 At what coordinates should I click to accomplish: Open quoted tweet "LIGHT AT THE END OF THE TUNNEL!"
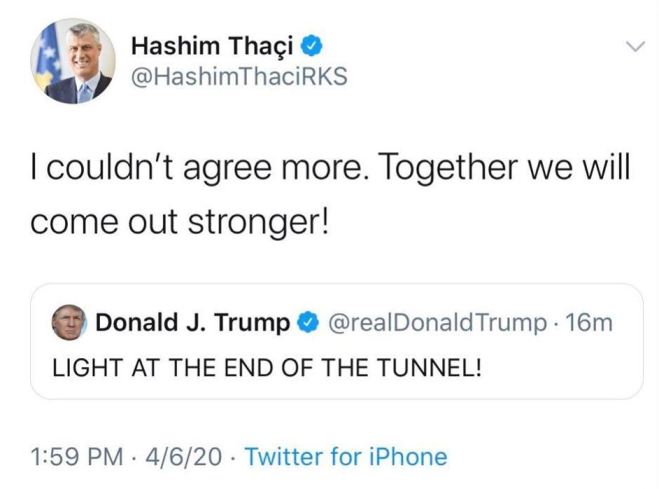click(x=267, y=368)
